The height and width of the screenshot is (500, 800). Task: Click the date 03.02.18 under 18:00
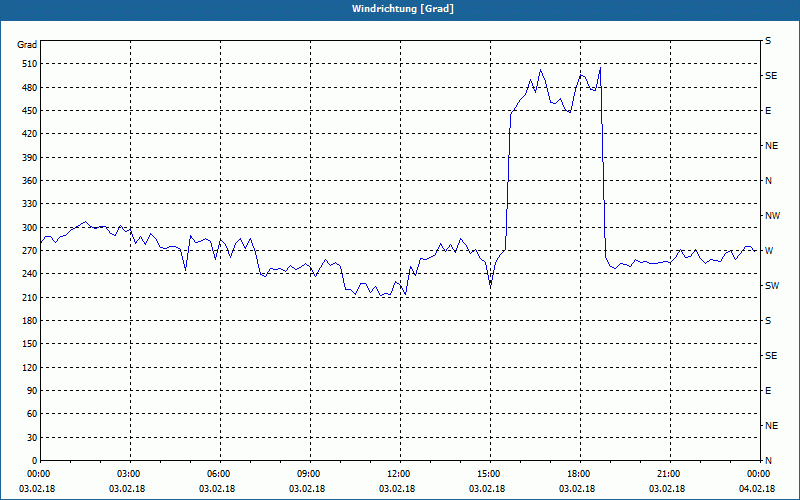click(577, 489)
